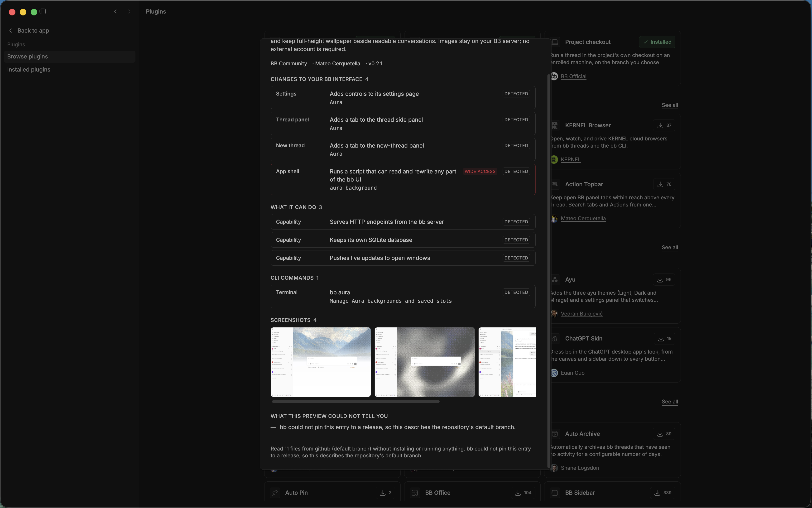Image resolution: width=812 pixels, height=508 pixels.
Task: Click the WIDE ACCESS badge
Action: pos(480,171)
